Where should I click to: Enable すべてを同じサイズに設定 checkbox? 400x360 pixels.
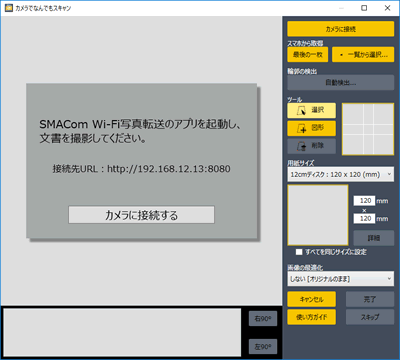click(299, 252)
